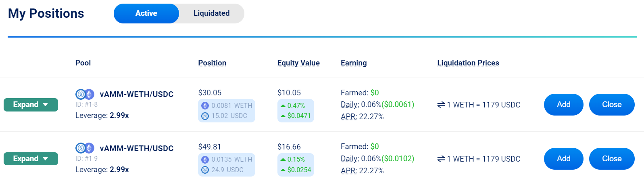Image resolution: width=644 pixels, height=183 pixels.
Task: Click the WETH/USDC pair icon for position #1-8
Action: pyautogui.click(x=85, y=94)
